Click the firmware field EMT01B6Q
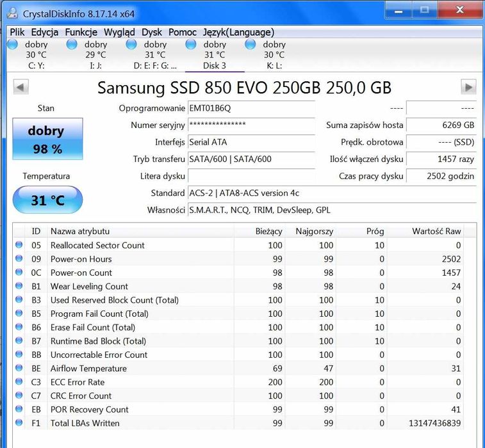Screen dimensions: 485x448 tap(251, 108)
